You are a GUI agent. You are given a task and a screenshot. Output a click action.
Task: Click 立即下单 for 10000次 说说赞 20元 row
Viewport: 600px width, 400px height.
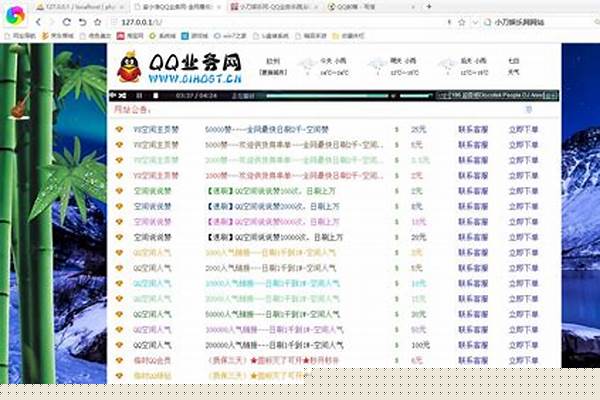point(523,237)
